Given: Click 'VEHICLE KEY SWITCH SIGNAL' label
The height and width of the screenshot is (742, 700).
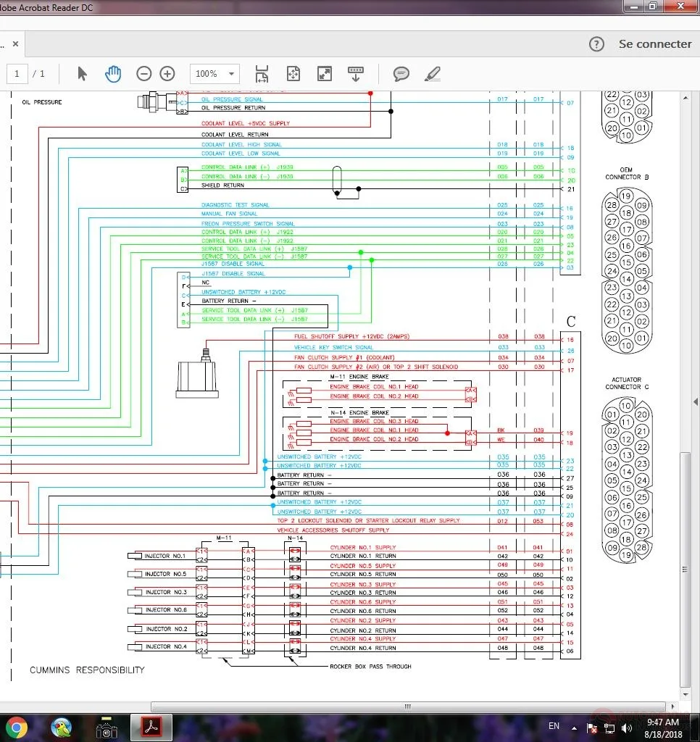Looking at the screenshot, I should (x=333, y=347).
